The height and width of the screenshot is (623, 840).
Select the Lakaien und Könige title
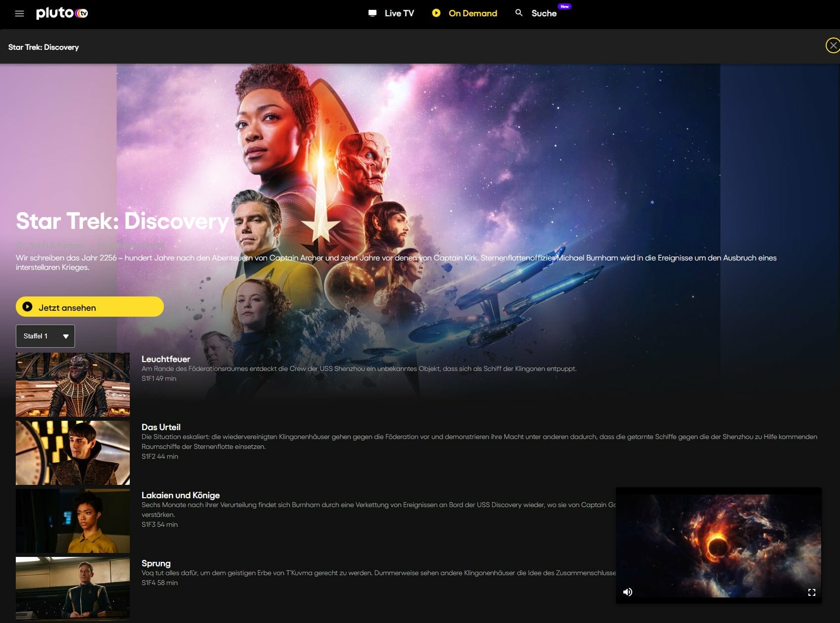point(181,495)
